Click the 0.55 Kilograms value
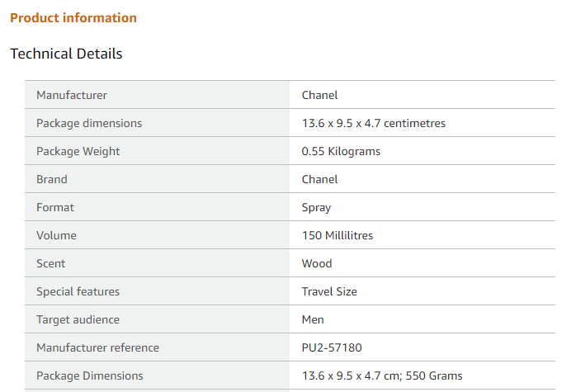The height and width of the screenshot is (392, 562). [341, 151]
